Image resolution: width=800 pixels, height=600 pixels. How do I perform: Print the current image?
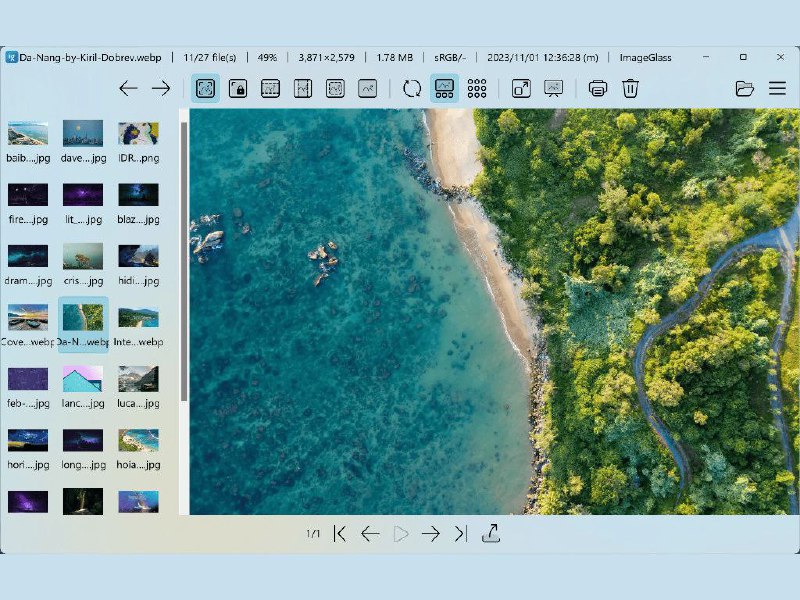tap(598, 89)
